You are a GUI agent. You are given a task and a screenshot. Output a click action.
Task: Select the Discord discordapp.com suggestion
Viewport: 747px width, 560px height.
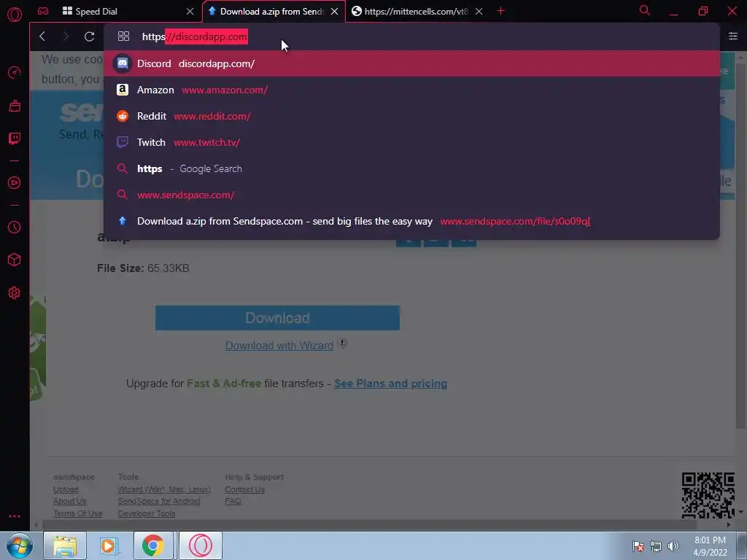coord(411,63)
